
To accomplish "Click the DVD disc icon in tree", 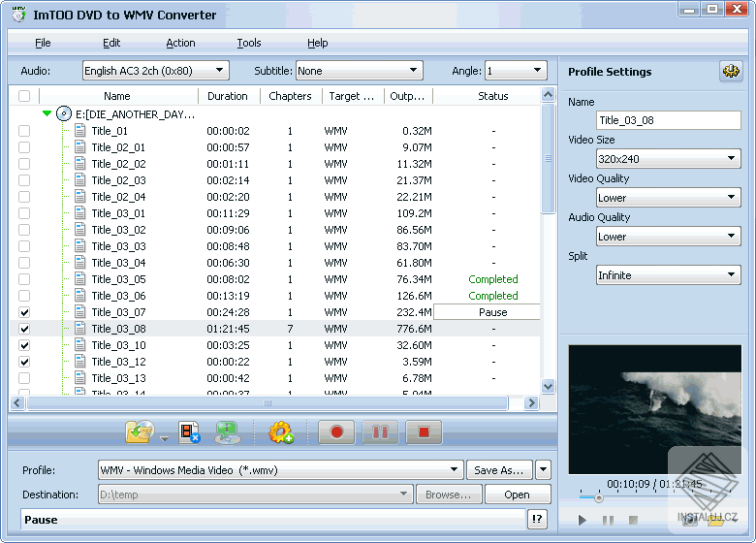I will 64,113.
